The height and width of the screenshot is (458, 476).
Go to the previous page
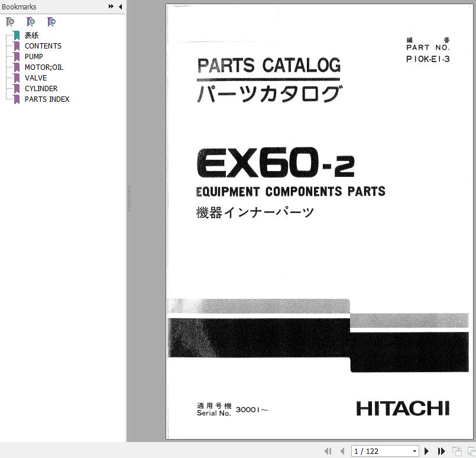click(342, 451)
